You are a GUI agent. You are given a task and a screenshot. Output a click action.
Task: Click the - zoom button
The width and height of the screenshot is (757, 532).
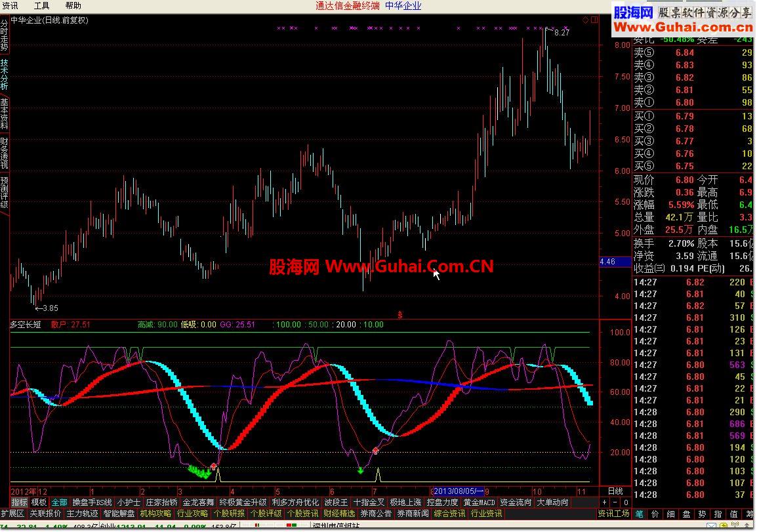(x=615, y=502)
